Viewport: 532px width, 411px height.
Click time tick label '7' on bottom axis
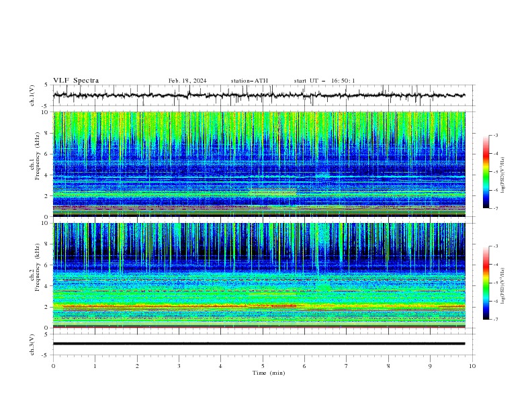point(347,366)
